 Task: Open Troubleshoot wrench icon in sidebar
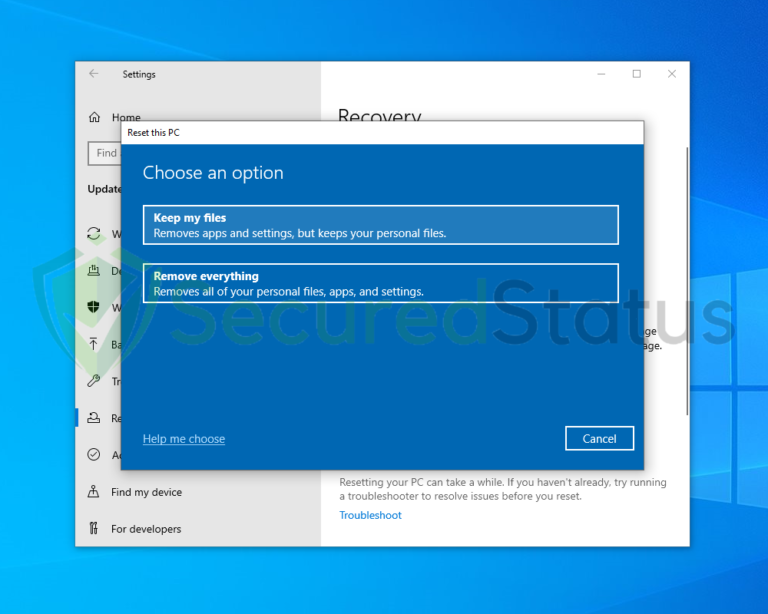tap(94, 380)
